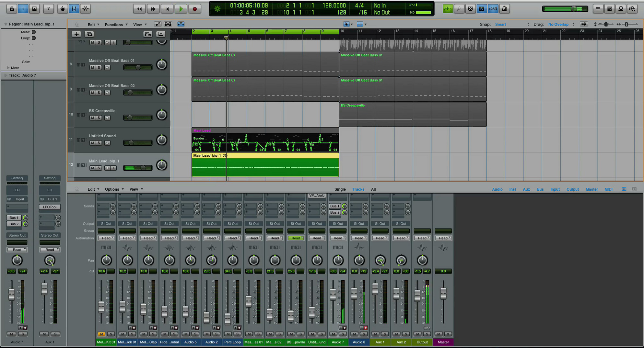Click the Play button in the transport
Screen dimensions: 644x348
point(181,9)
